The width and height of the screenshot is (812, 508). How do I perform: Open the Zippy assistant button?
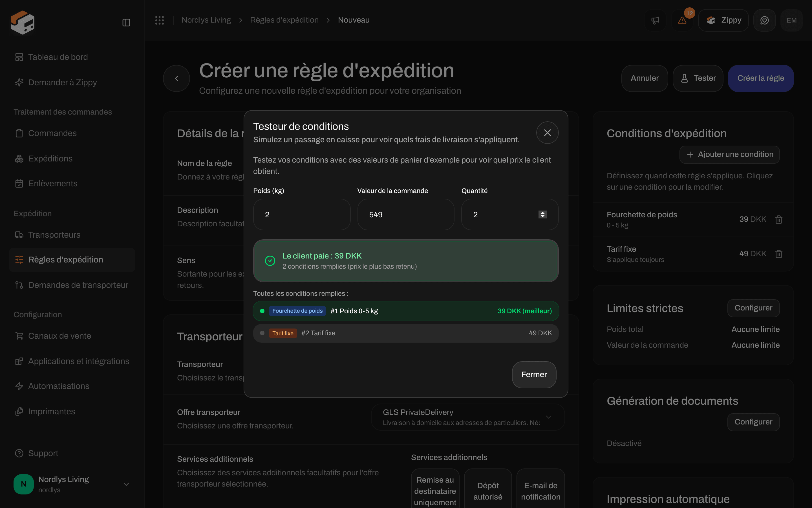click(x=723, y=21)
